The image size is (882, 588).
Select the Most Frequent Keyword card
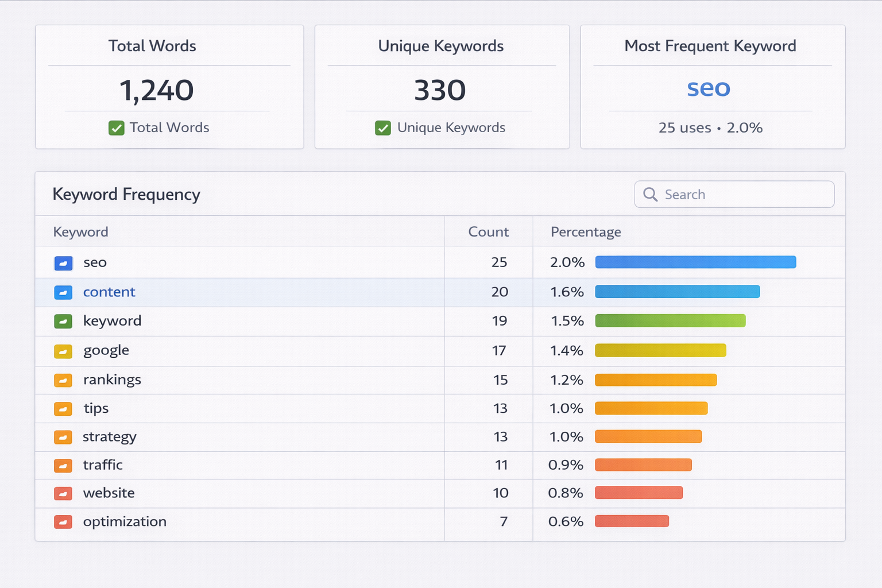[712, 86]
